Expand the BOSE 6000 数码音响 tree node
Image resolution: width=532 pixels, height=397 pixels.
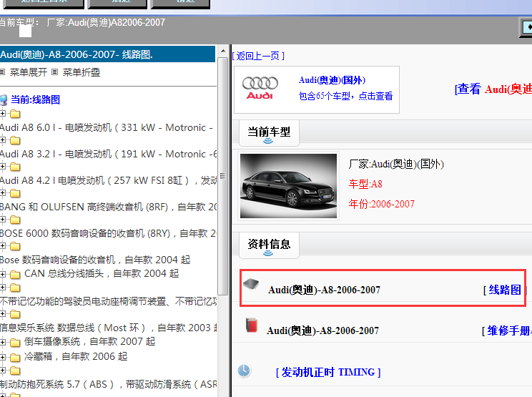tap(3, 220)
